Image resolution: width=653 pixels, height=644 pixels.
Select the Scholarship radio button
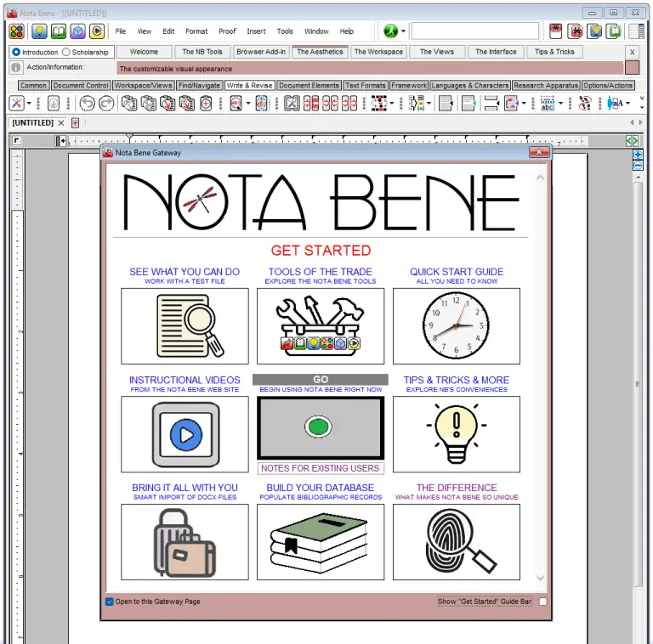pos(65,52)
